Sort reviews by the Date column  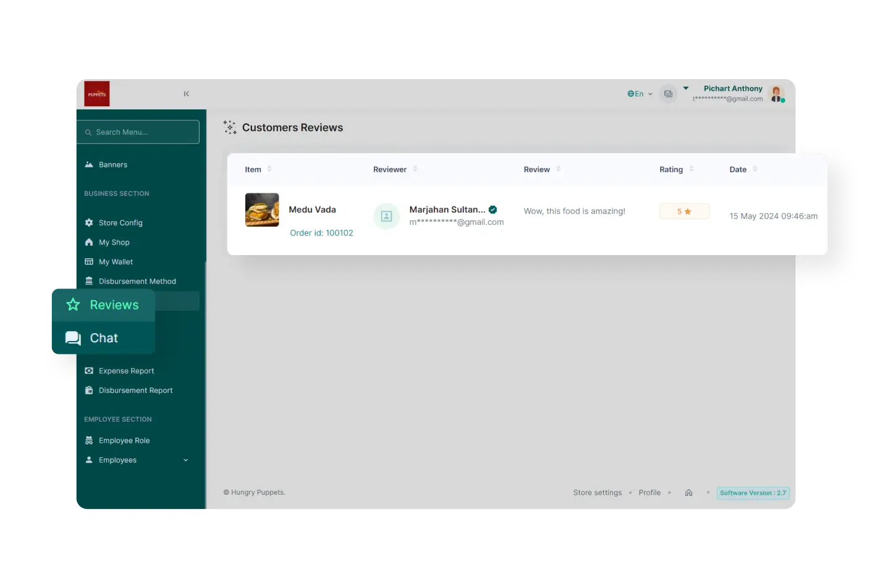(755, 169)
